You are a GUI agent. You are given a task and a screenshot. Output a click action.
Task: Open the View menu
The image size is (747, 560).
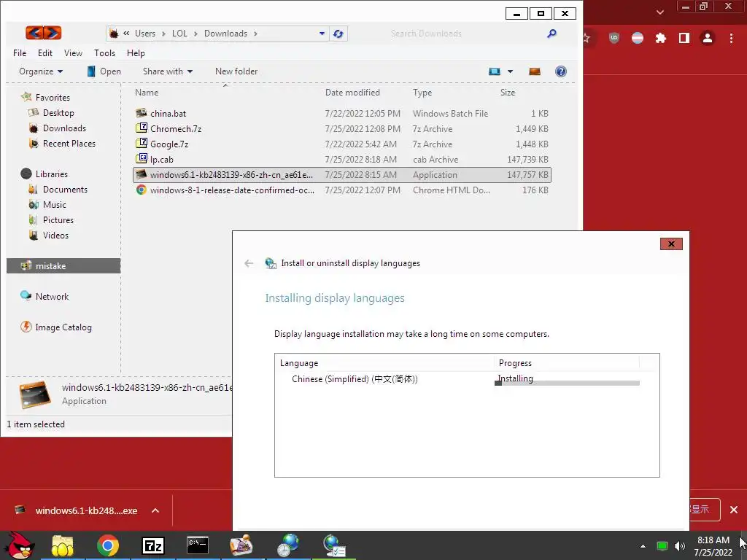(x=74, y=52)
